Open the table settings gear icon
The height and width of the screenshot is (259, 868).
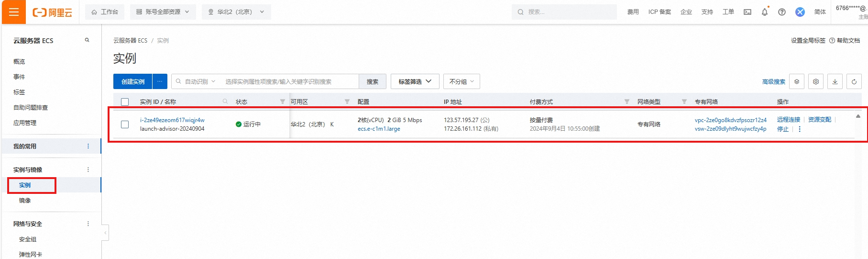pyautogui.click(x=816, y=81)
